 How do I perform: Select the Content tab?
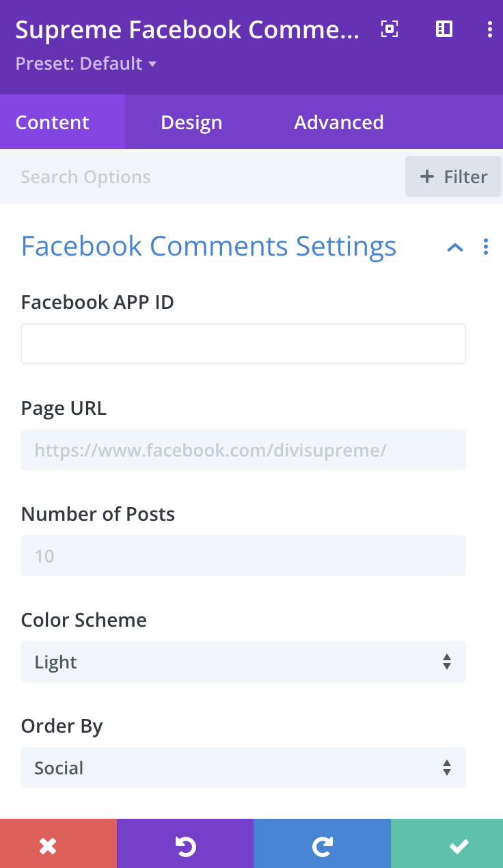(53, 122)
